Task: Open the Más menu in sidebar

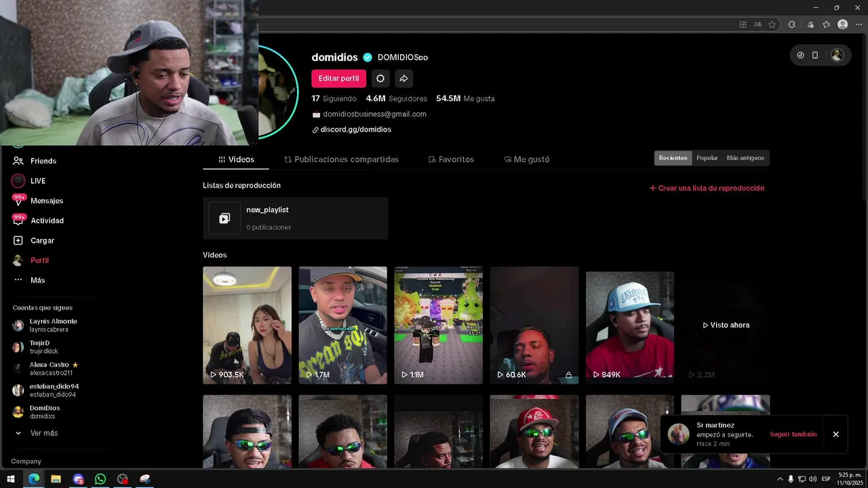Action: [29, 280]
